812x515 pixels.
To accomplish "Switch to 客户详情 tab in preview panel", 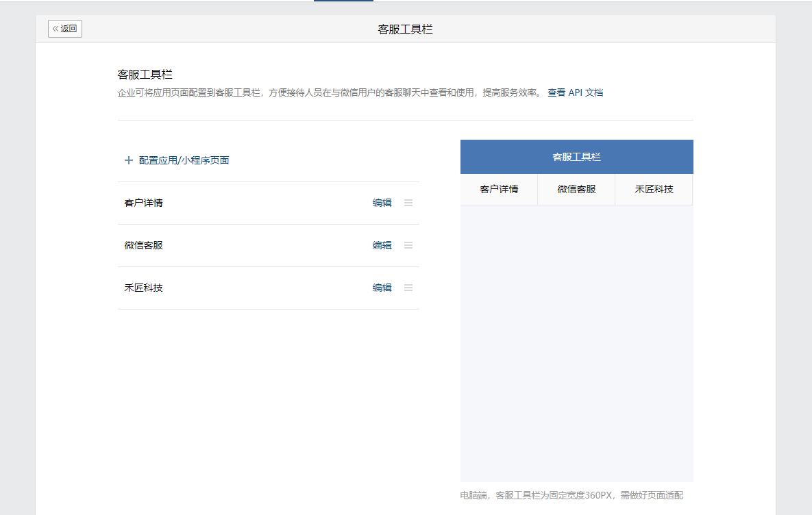I will pos(499,189).
